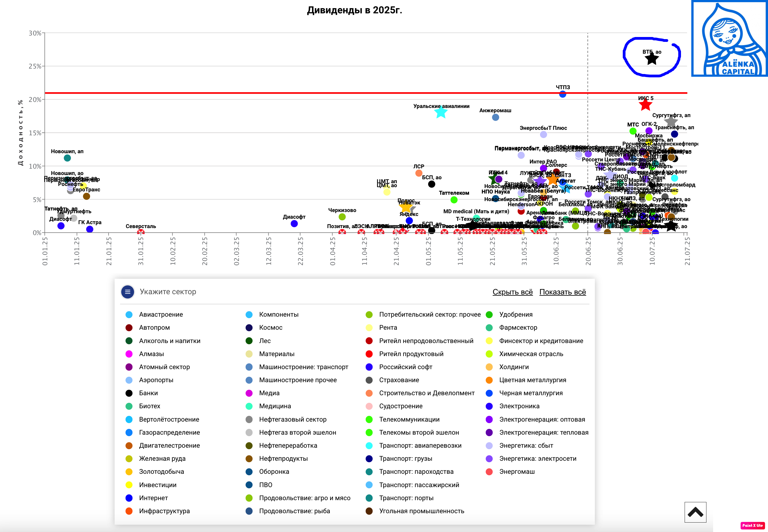Click the Нефтепродукты legend entry
This screenshot has width=768, height=532.
coord(277,458)
